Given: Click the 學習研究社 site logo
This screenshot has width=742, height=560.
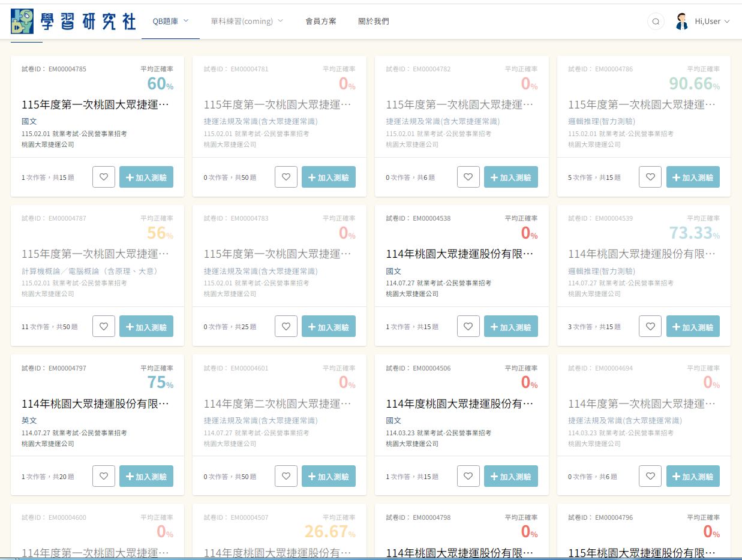Looking at the screenshot, I should tap(73, 21).
